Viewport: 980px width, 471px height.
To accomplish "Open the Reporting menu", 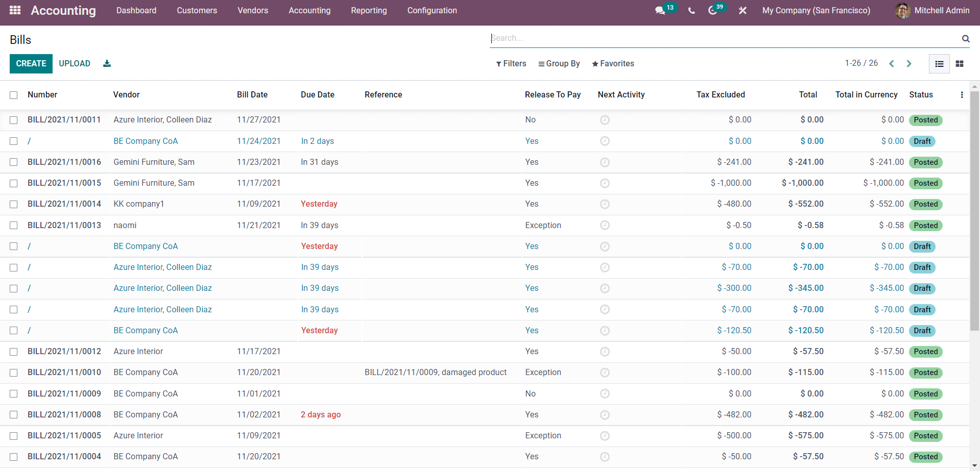I will pos(369,11).
